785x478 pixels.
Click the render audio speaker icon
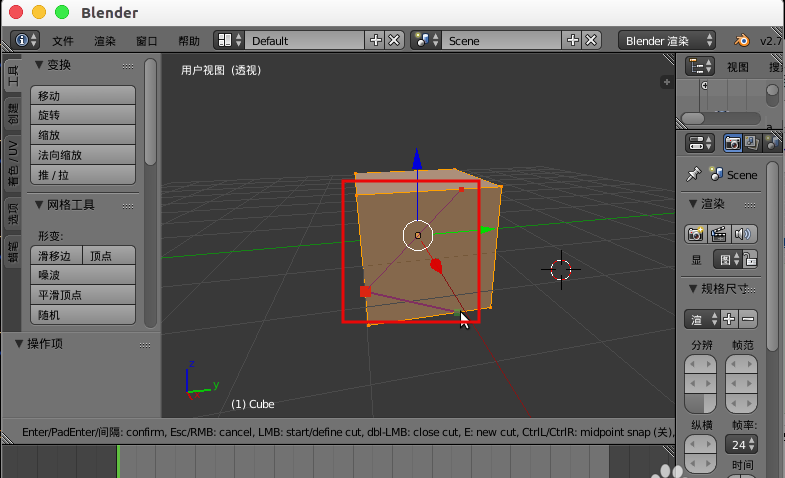(x=742, y=234)
